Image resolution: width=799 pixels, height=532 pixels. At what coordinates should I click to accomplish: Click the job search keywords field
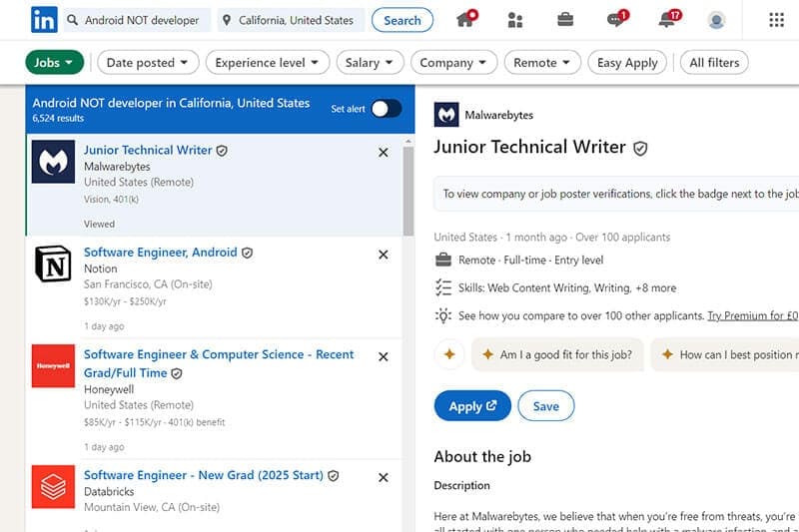(137, 20)
